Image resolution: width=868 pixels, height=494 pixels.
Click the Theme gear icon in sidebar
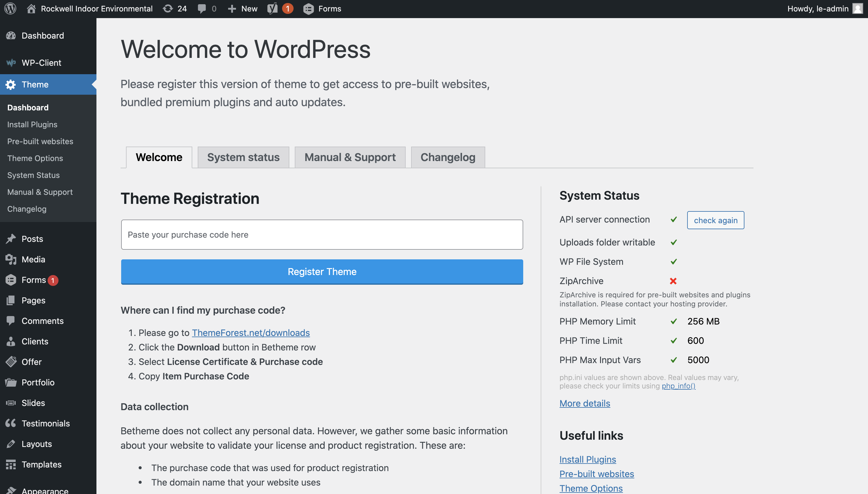click(x=11, y=84)
